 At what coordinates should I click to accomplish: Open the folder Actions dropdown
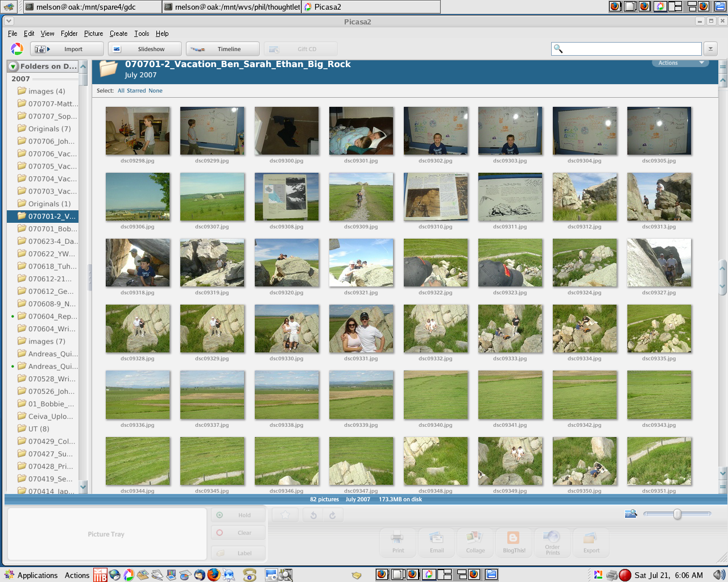(x=680, y=63)
